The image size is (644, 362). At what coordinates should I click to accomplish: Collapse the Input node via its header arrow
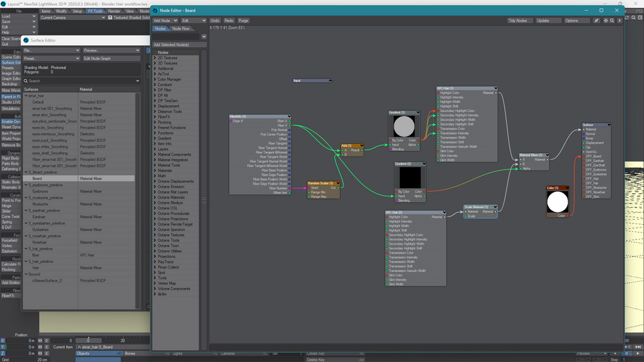[330, 81]
